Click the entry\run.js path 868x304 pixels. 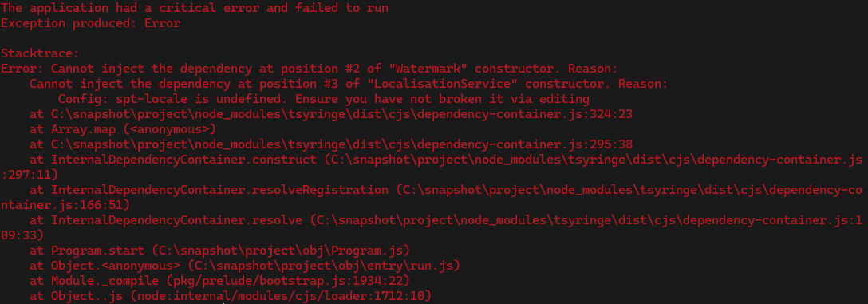[x=324, y=266]
